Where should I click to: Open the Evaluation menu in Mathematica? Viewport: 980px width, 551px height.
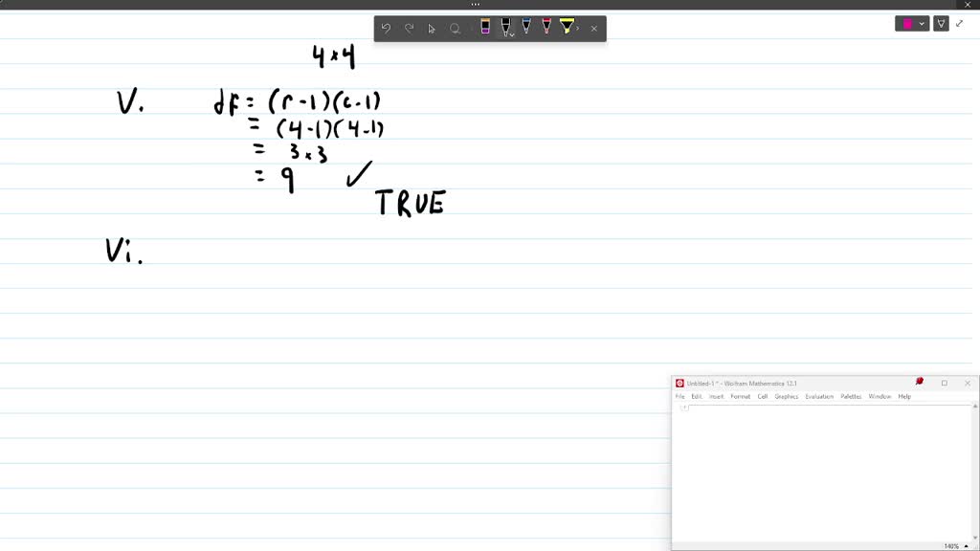tap(820, 396)
